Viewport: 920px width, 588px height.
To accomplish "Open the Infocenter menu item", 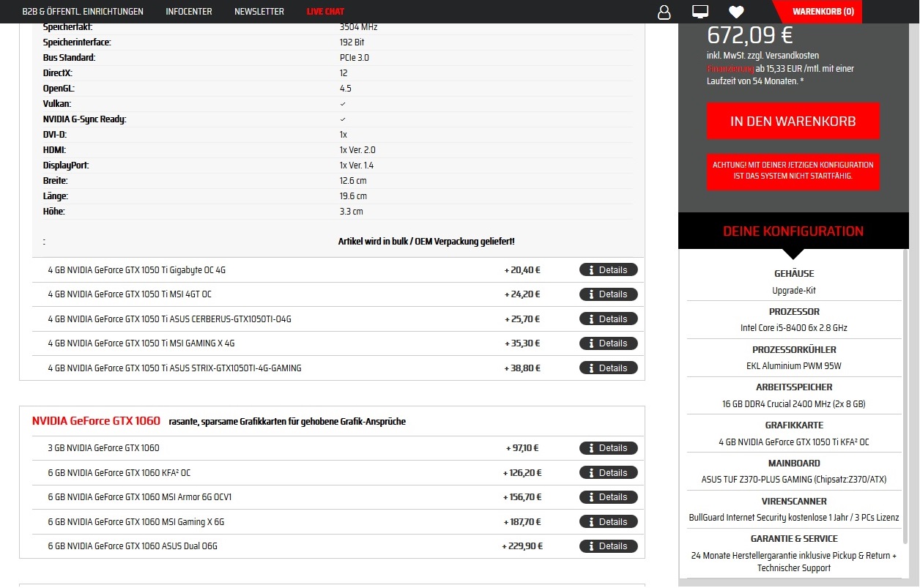I will [x=189, y=12].
